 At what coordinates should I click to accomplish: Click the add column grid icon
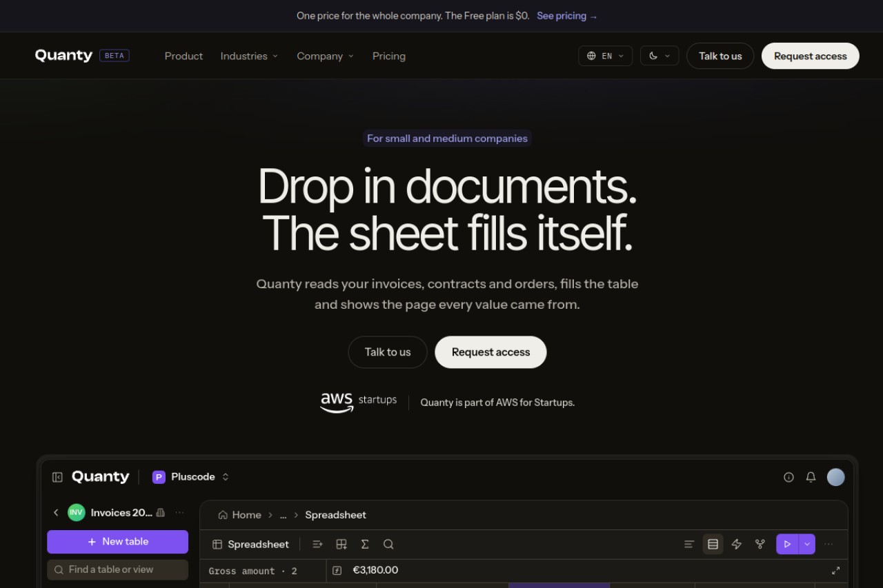tap(341, 545)
